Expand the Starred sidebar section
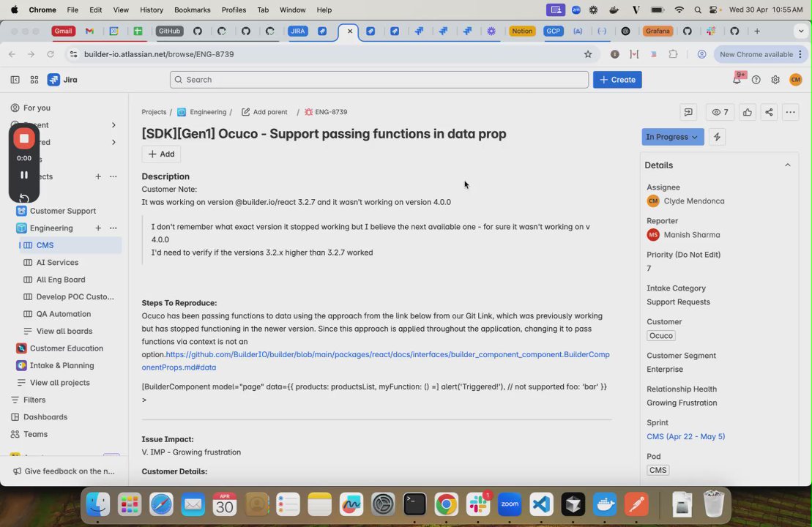 pyautogui.click(x=113, y=142)
